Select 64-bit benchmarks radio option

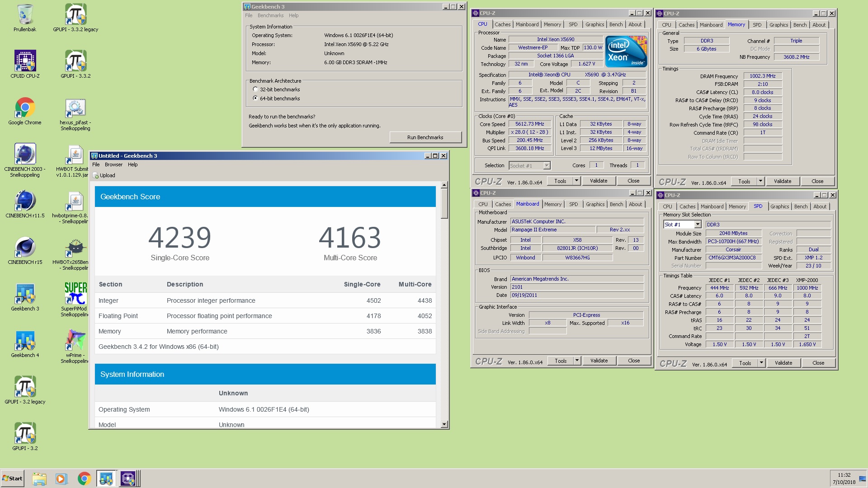point(255,98)
